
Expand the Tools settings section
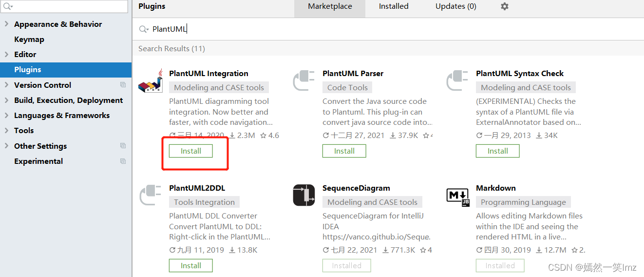coord(6,130)
